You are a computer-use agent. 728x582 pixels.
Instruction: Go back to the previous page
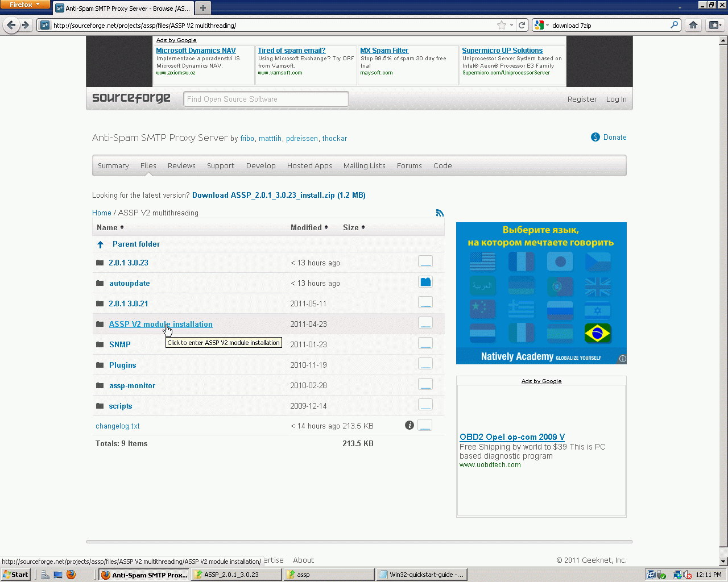click(x=11, y=25)
